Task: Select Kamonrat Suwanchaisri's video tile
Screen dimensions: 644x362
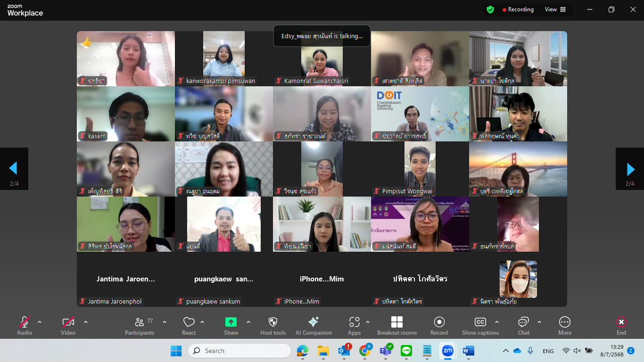Action: tap(322, 58)
